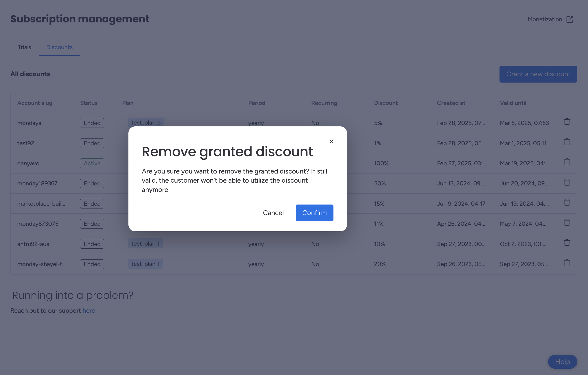
Task: Click the 1% discount value
Action: tap(378, 143)
